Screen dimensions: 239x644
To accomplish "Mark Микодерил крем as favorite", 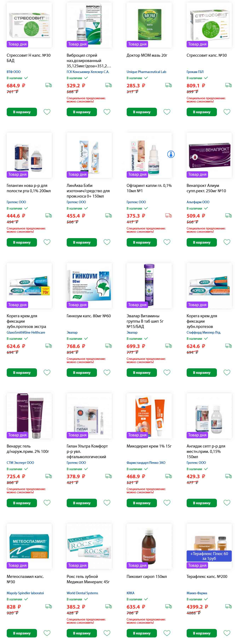I will tap(167, 502).
